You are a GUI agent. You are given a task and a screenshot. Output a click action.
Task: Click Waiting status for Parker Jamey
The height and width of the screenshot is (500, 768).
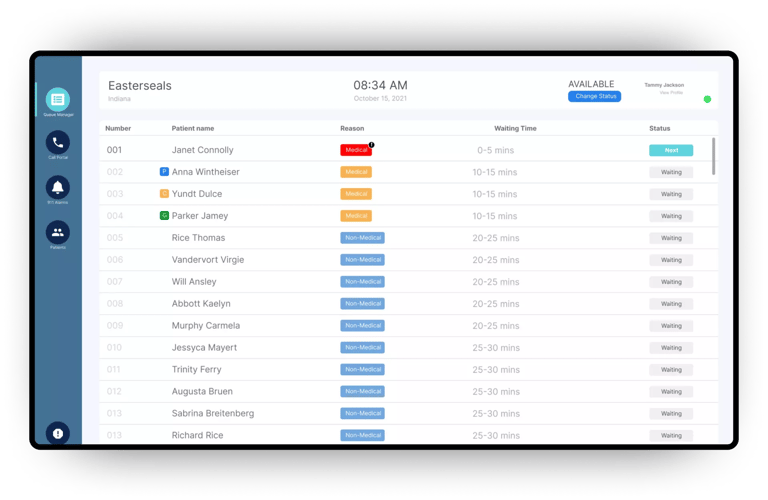pyautogui.click(x=671, y=216)
